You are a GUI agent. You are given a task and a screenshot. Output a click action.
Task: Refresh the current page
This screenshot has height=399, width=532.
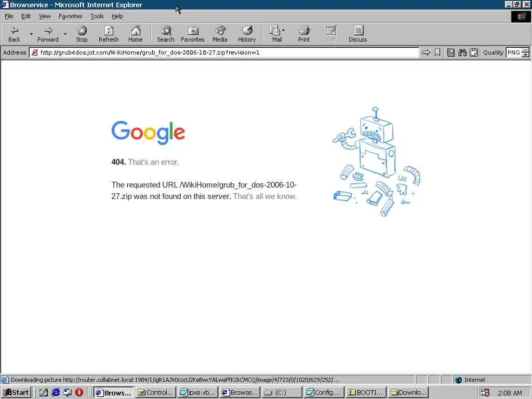[109, 34]
